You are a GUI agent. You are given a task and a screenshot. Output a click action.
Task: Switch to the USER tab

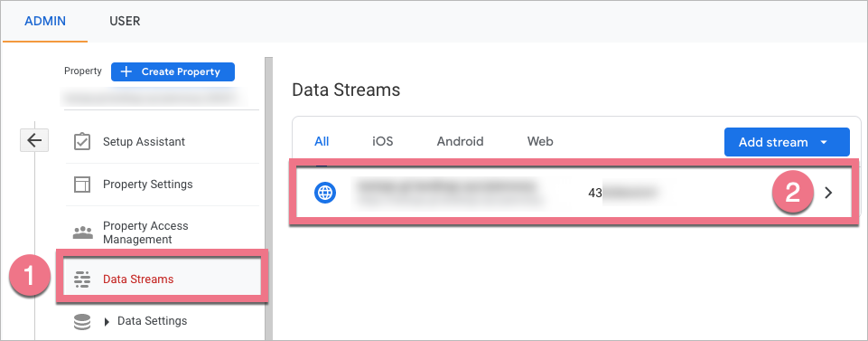click(x=125, y=22)
